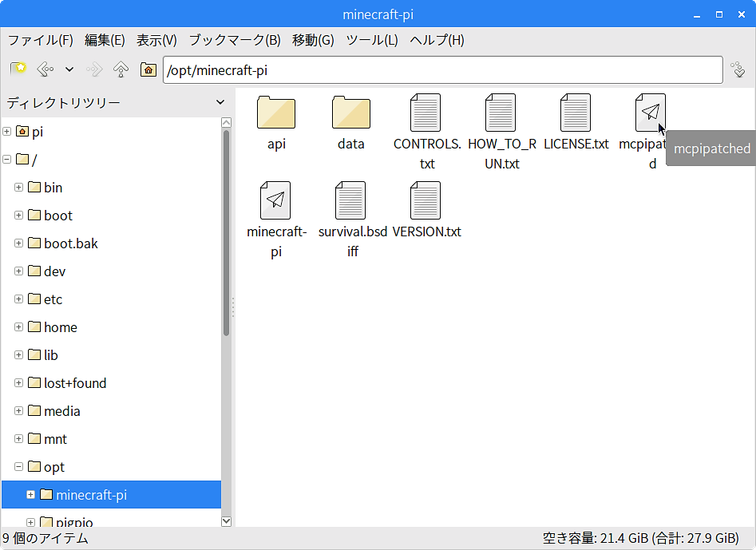Expand the etc folder node
This screenshot has height=550, width=756.
tap(19, 299)
